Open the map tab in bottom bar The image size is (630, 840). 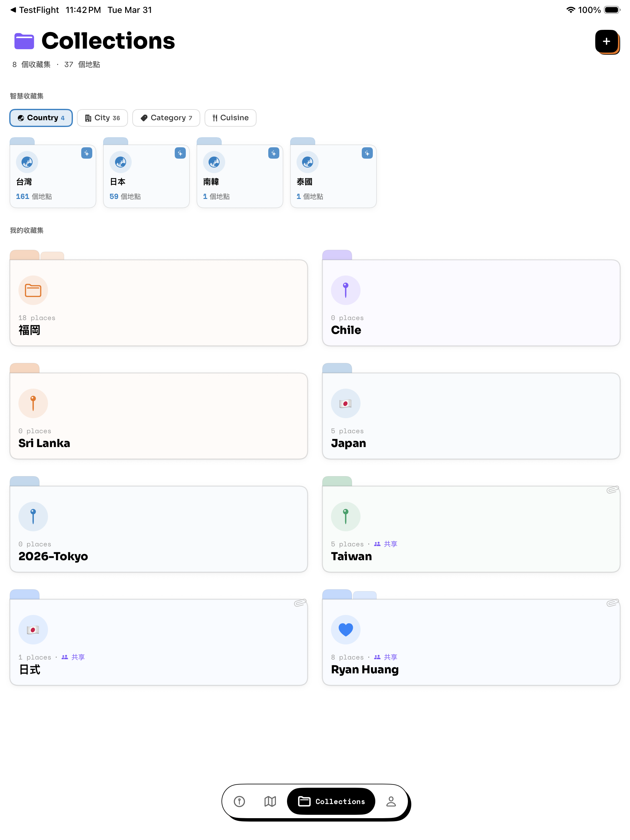(270, 801)
